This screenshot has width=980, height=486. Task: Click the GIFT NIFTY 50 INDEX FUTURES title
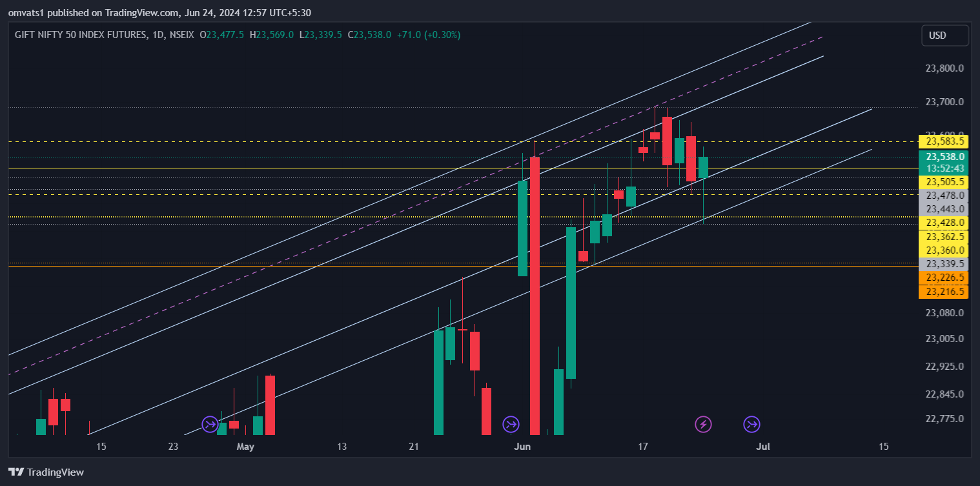point(80,35)
